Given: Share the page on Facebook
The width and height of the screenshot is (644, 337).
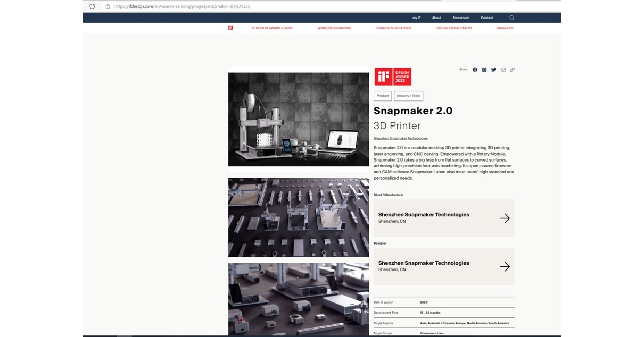Looking at the screenshot, I should (x=475, y=69).
